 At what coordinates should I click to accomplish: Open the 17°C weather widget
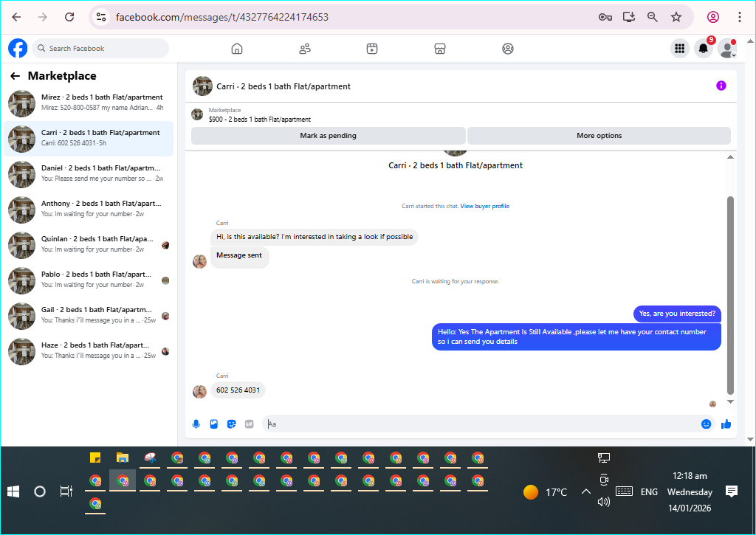(x=546, y=492)
